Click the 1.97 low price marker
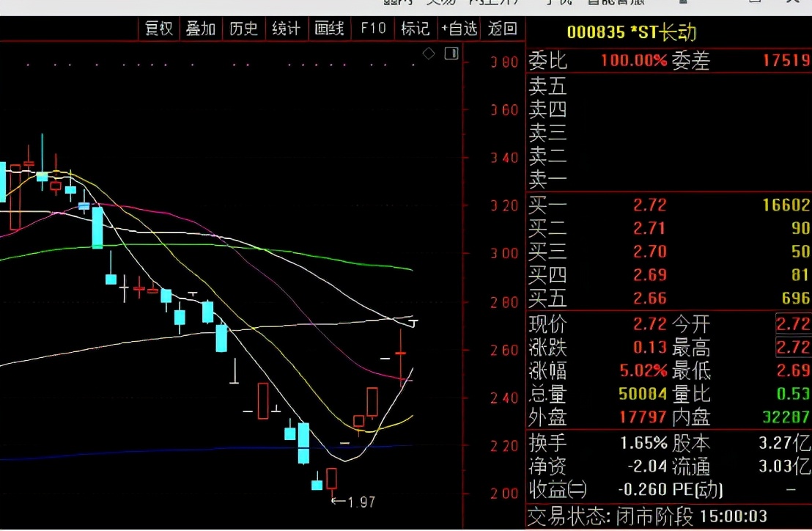 coord(353,502)
